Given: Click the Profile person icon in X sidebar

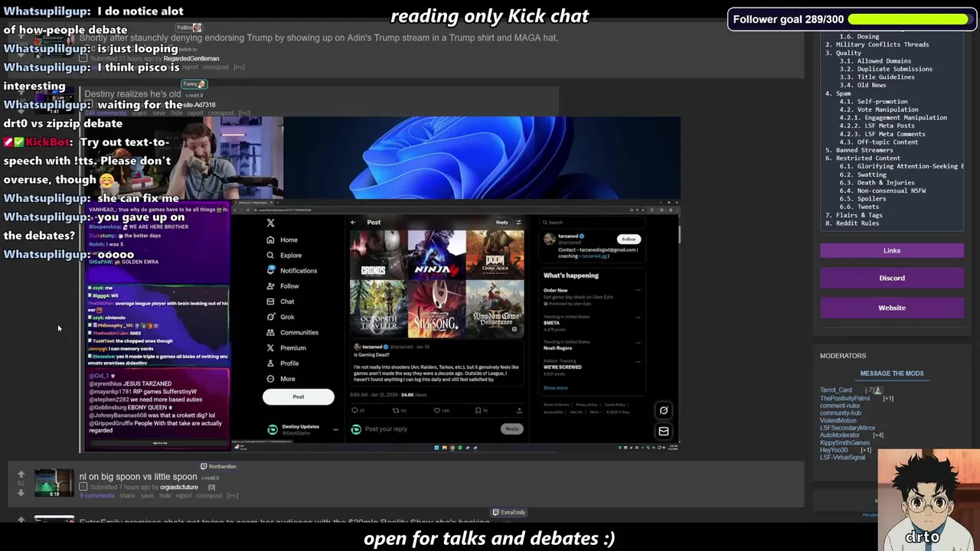Looking at the screenshot, I should 270,363.
